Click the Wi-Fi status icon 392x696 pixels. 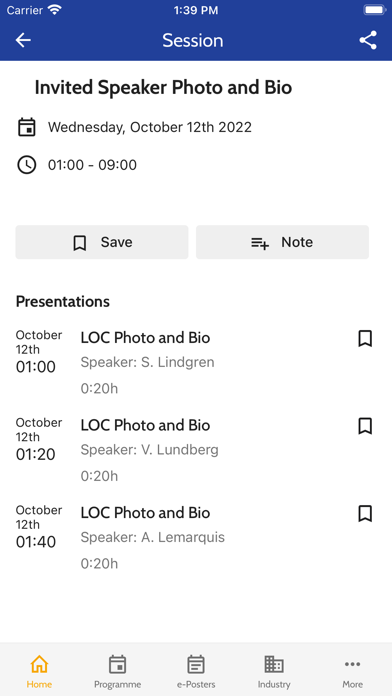point(55,10)
